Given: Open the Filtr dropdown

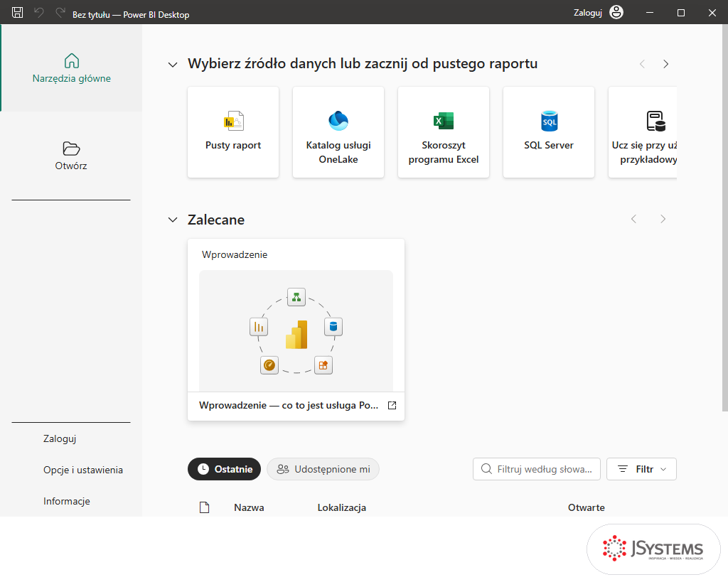Looking at the screenshot, I should (642, 469).
